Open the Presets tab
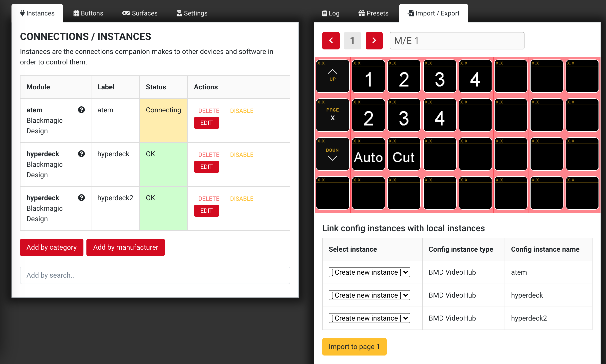Viewport: 606px width, 364px height. pyautogui.click(x=373, y=13)
